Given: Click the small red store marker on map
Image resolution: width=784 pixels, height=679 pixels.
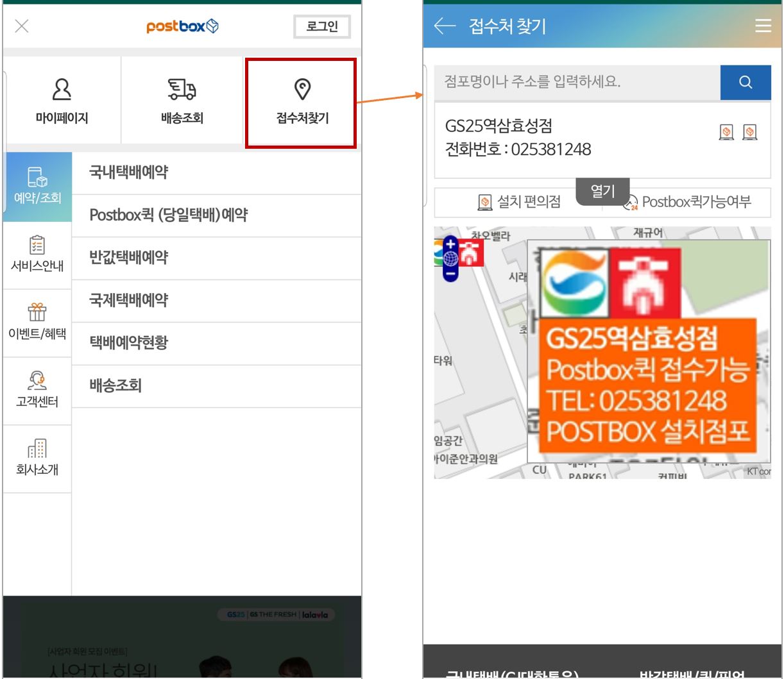Looking at the screenshot, I should 472,254.
